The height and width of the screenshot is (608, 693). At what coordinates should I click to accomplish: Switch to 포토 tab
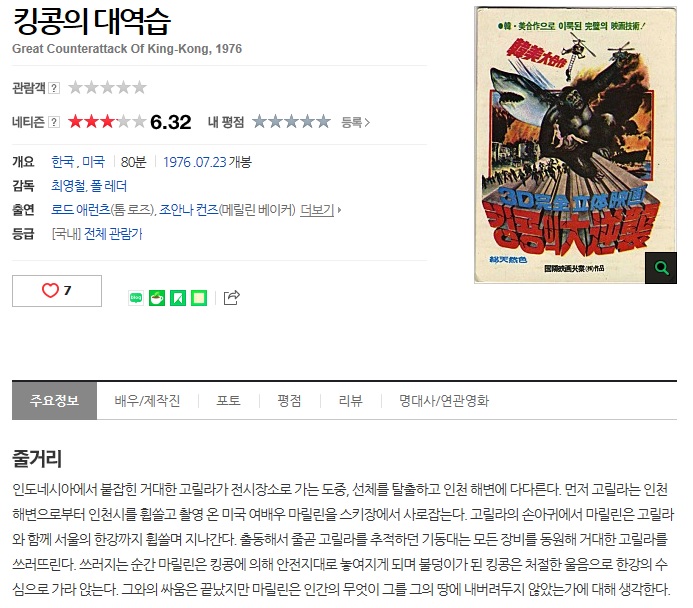click(x=228, y=401)
